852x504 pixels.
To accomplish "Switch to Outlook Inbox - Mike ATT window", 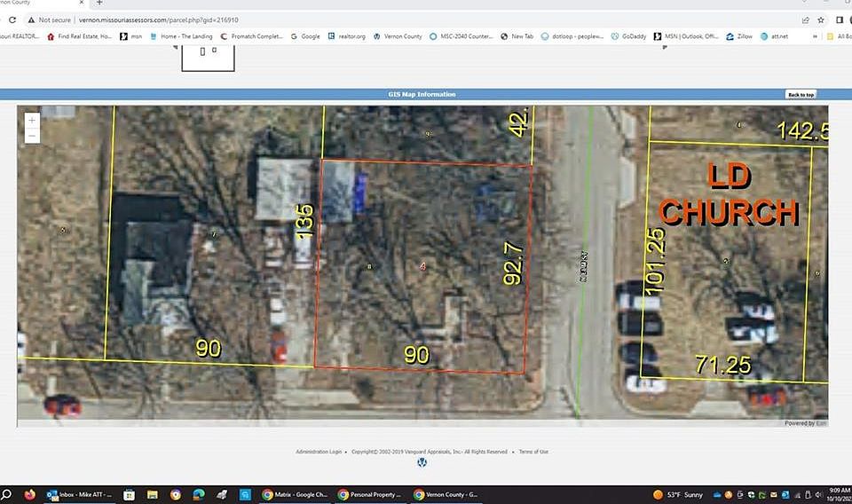I will pos(80,494).
